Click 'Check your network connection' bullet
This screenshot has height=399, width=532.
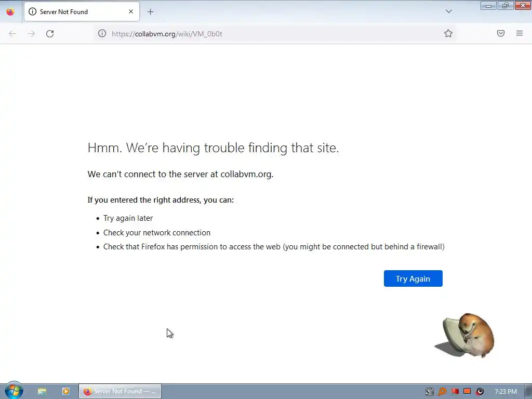(x=157, y=233)
